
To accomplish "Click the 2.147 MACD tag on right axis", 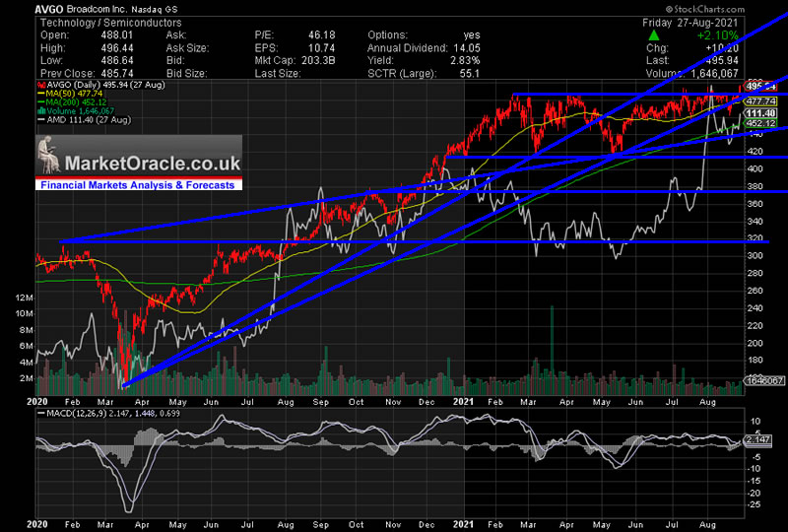I will click(757, 440).
